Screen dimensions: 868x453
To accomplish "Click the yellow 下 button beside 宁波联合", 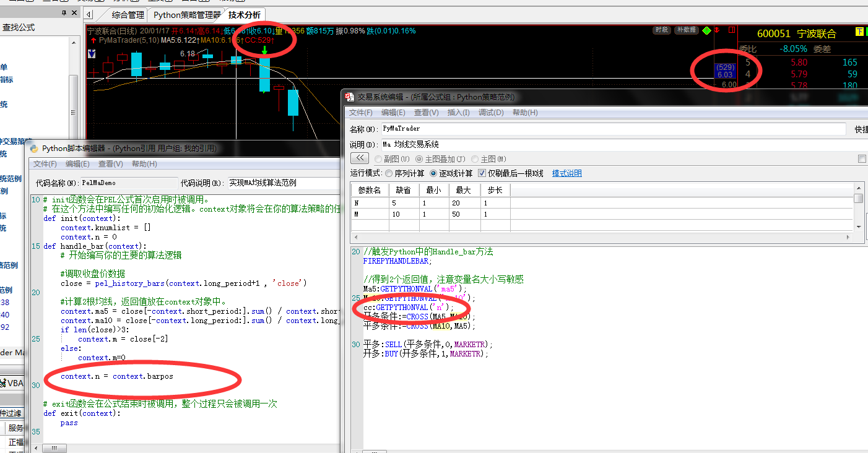I will [860, 32].
